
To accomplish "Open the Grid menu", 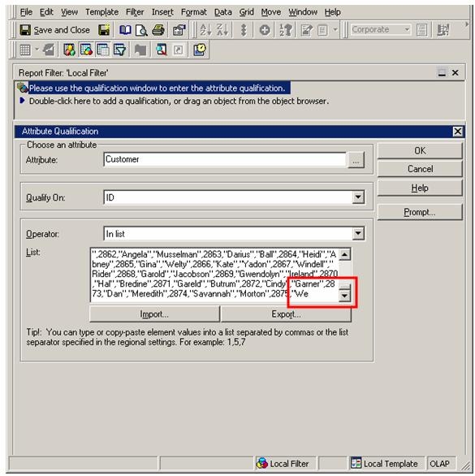I will click(246, 12).
